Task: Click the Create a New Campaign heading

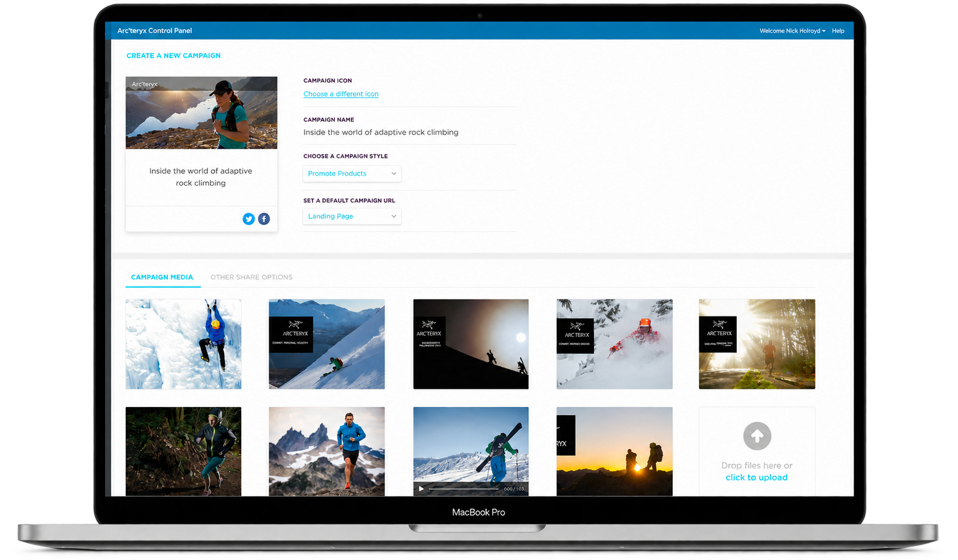Action: 173,56
